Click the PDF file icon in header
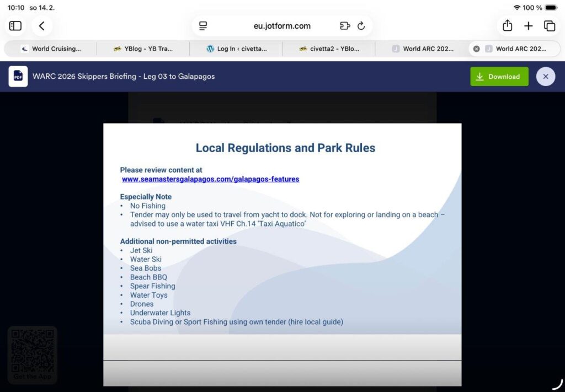The width and height of the screenshot is (565, 392). point(18,77)
